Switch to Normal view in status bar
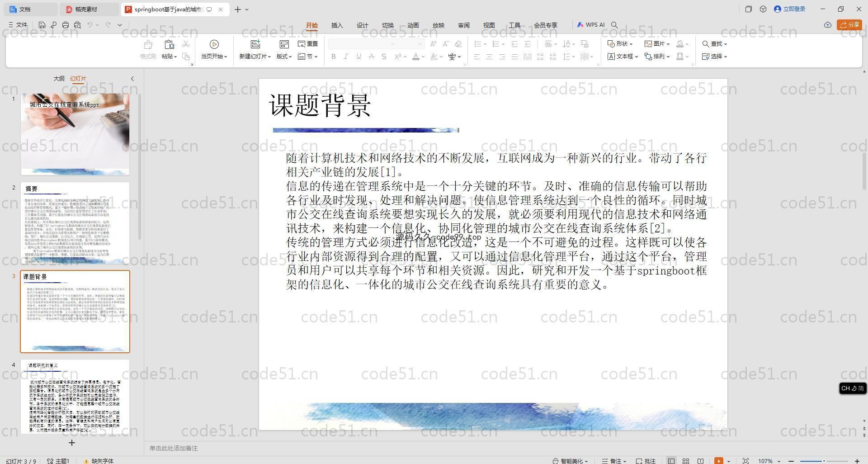Viewport: 868px width, 464px height. click(x=671, y=461)
